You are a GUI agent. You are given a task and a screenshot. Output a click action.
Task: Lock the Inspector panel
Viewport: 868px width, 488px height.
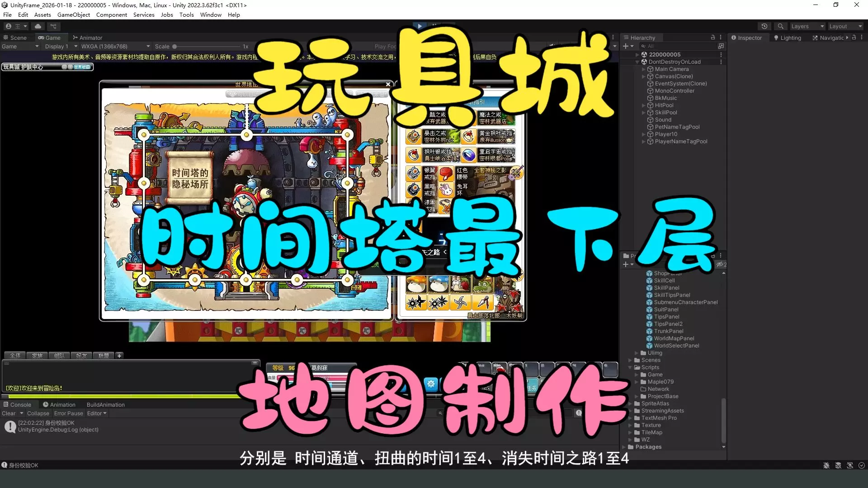(x=854, y=38)
